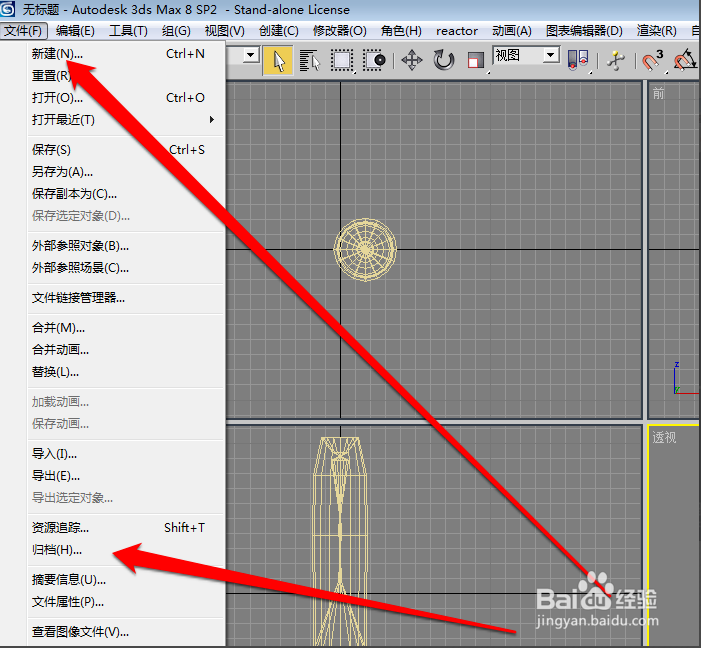Choose 替换(L)... menu entry
The width and height of the screenshot is (701, 648).
pyautogui.click(x=126, y=372)
